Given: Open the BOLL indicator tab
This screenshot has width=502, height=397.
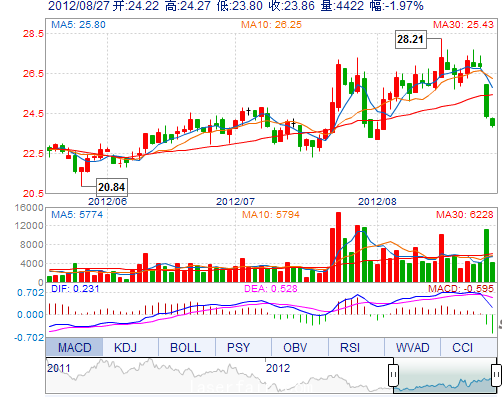Looking at the screenshot, I should click(x=187, y=347).
